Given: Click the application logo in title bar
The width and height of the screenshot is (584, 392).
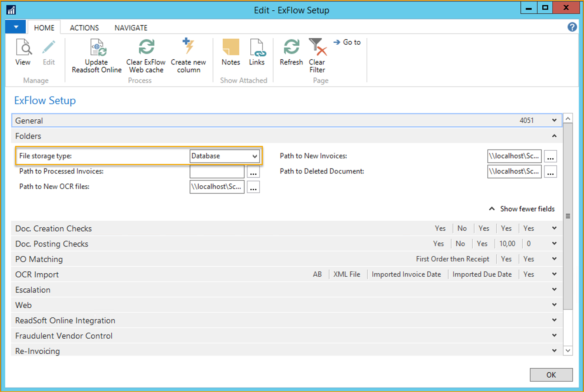Looking at the screenshot, I should [11, 10].
